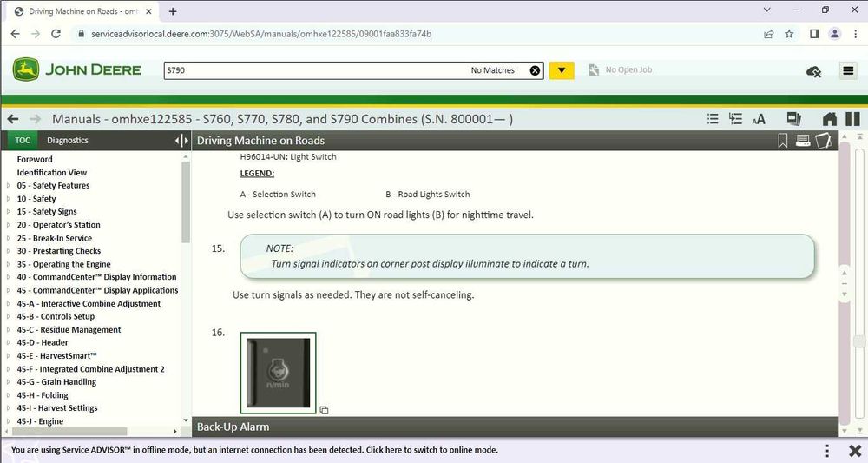The width and height of the screenshot is (868, 463).
Task: Expand the 05 - Safety Features section
Action: point(9,186)
